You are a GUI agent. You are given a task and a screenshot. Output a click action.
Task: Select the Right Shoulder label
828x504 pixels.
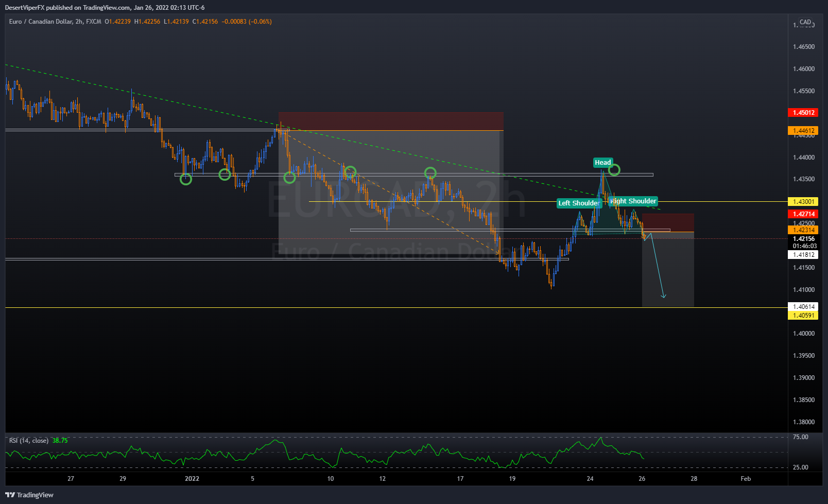633,201
